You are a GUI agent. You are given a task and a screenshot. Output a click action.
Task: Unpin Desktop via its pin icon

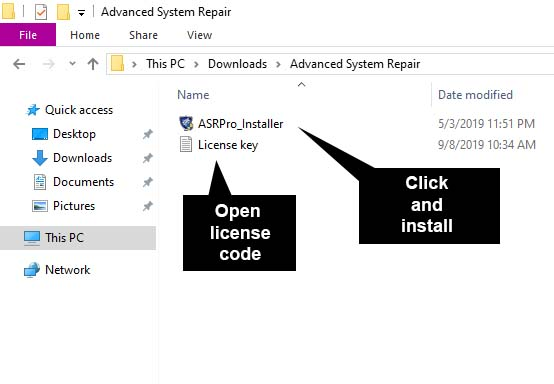click(148, 134)
